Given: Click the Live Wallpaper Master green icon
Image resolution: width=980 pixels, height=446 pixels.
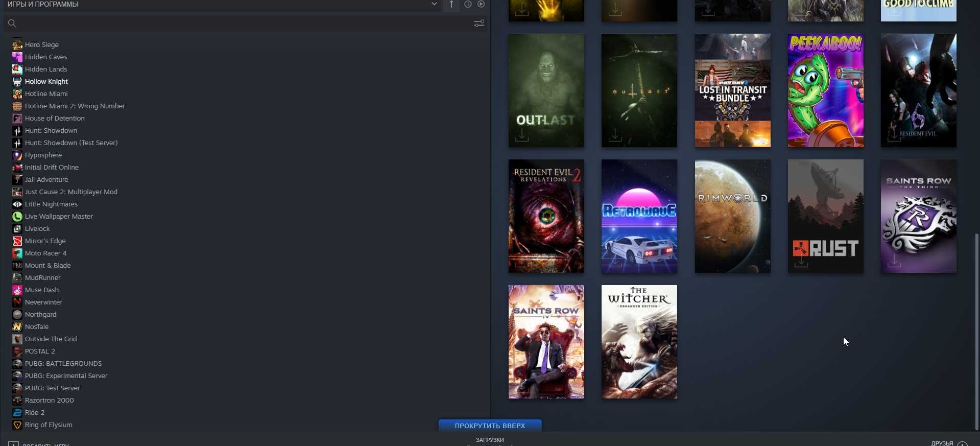Looking at the screenshot, I should [x=17, y=217].
